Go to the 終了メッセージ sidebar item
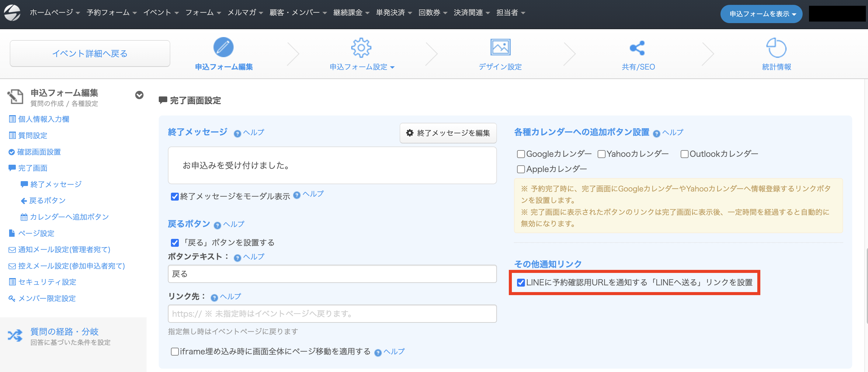The image size is (868, 372). click(x=56, y=184)
